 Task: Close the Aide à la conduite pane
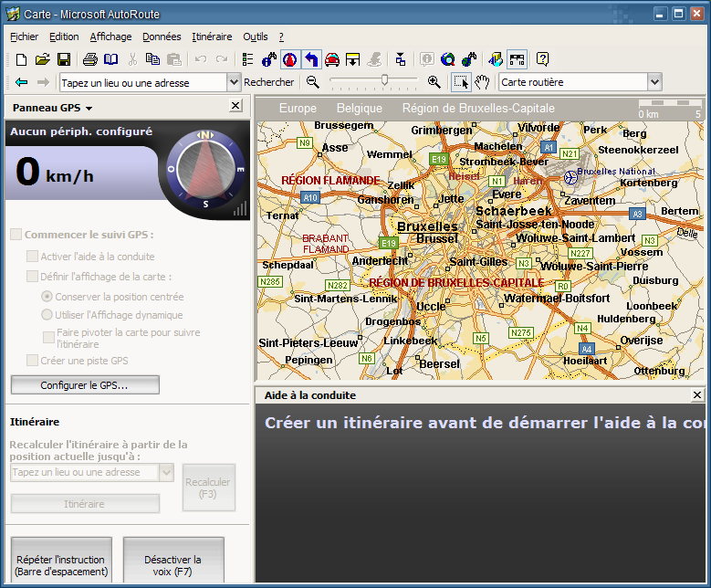[697, 395]
